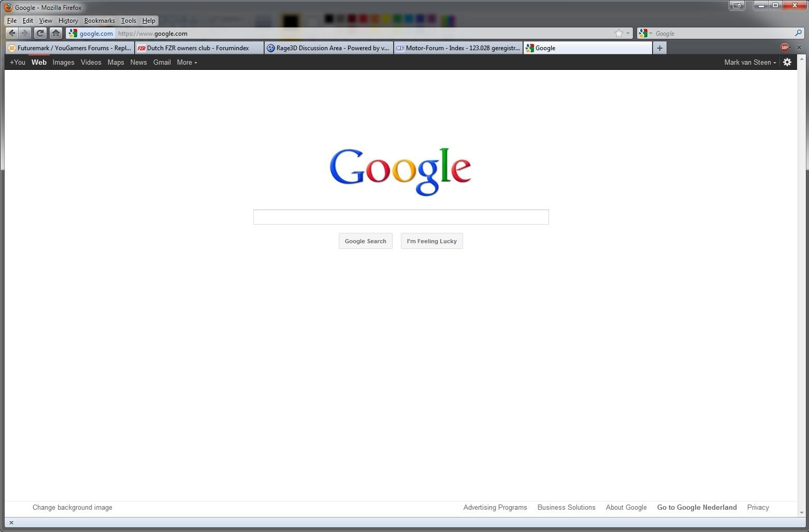Go forward with the Forward arrow button

(24, 33)
